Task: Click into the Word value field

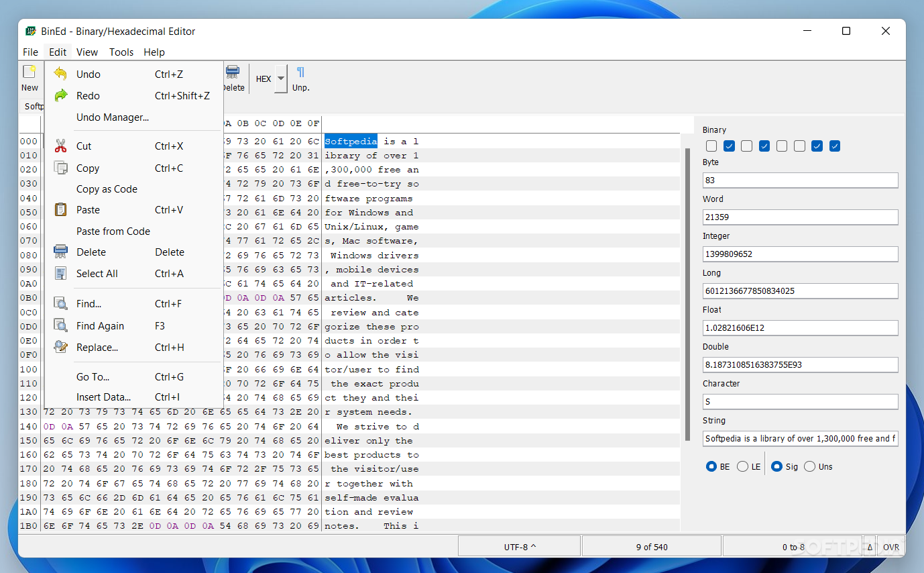Action: tap(800, 217)
